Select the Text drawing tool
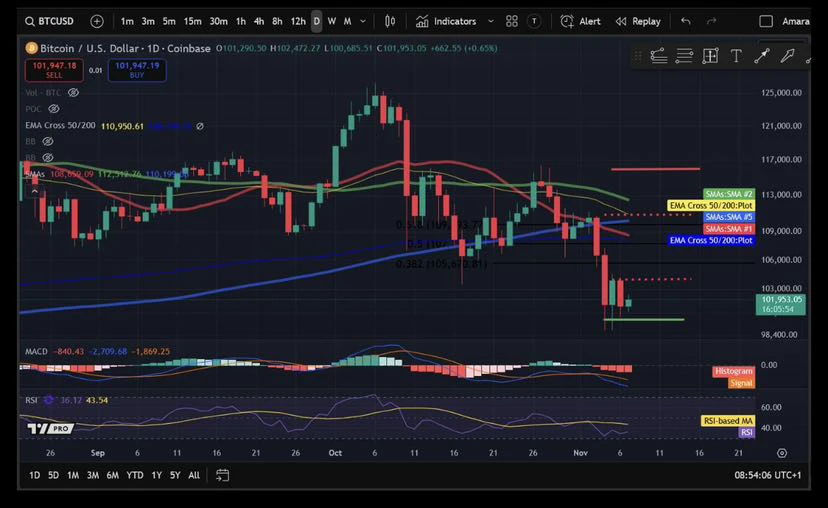 [736, 56]
